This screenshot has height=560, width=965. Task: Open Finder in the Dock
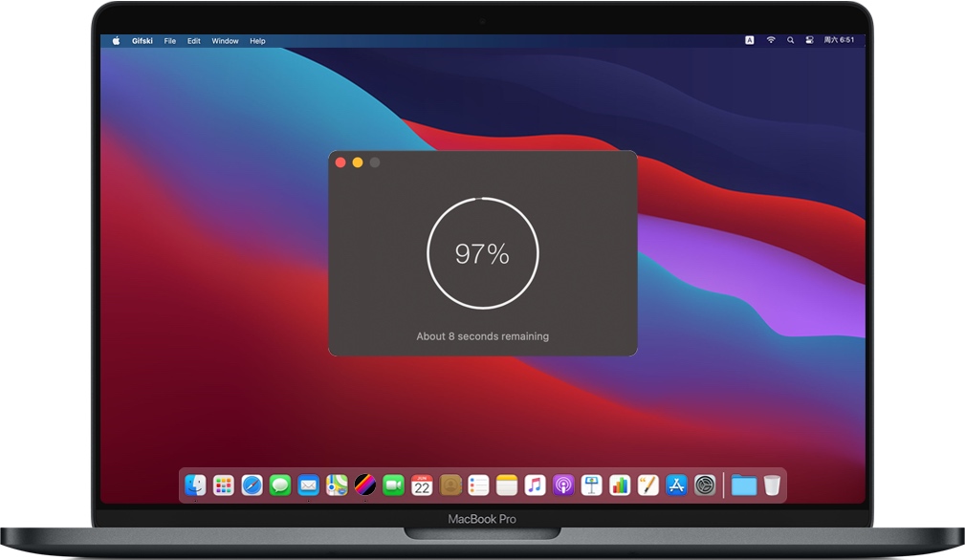pyautogui.click(x=195, y=485)
